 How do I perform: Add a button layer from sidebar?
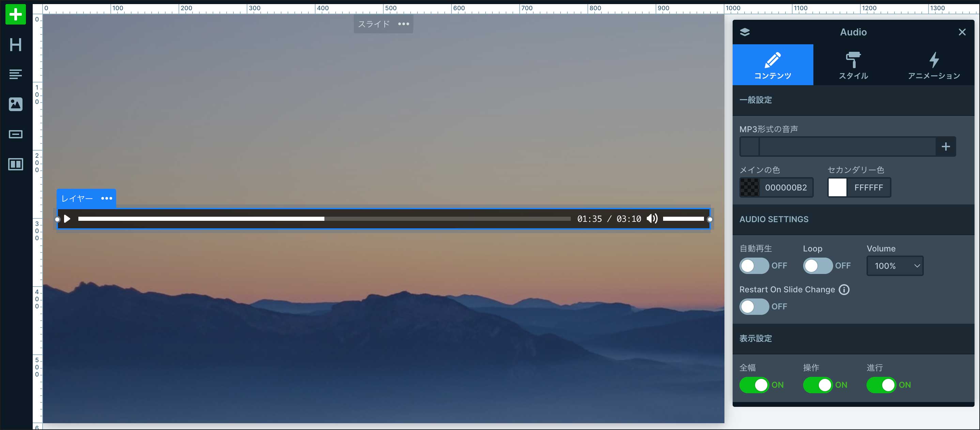[16, 134]
